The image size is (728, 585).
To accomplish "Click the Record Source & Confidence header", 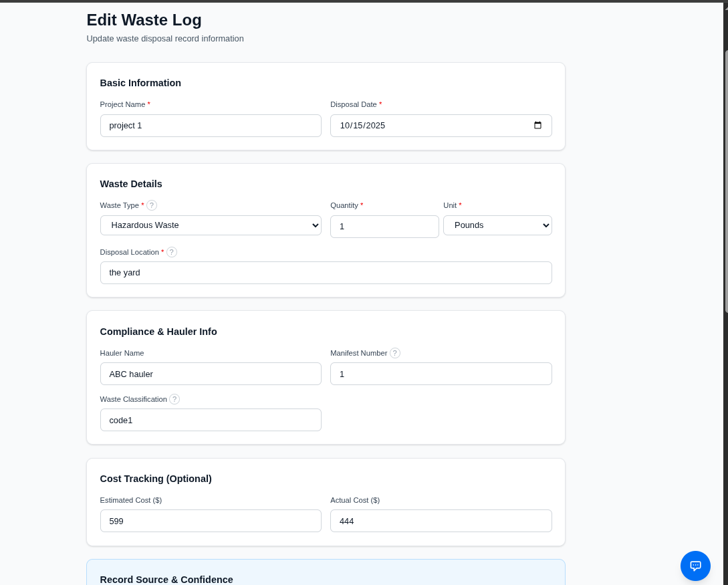I will (x=166, y=580).
